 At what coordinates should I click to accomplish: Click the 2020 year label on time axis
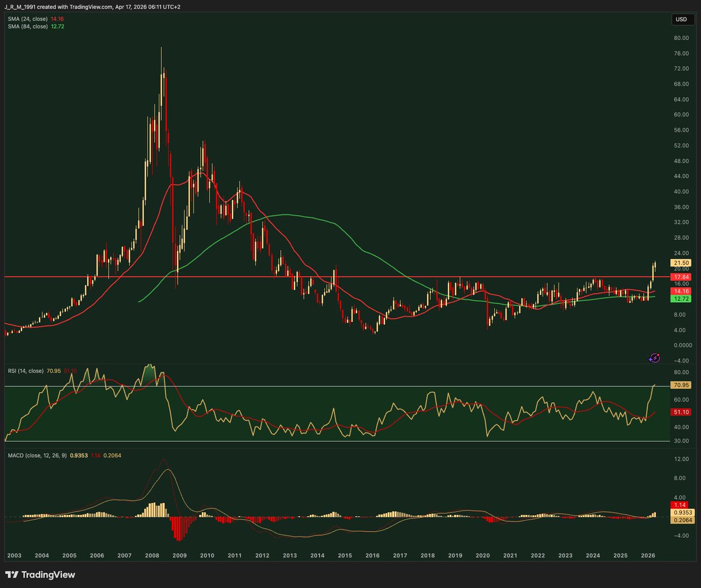(x=483, y=555)
